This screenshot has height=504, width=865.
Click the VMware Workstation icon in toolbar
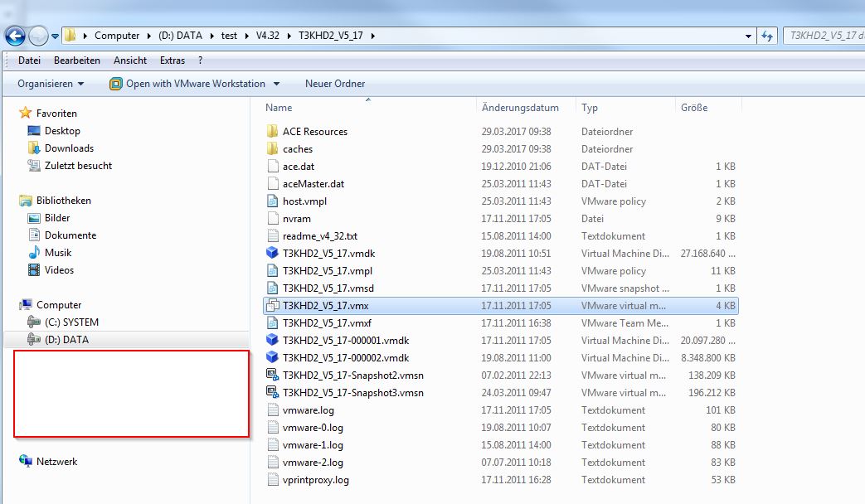click(116, 84)
